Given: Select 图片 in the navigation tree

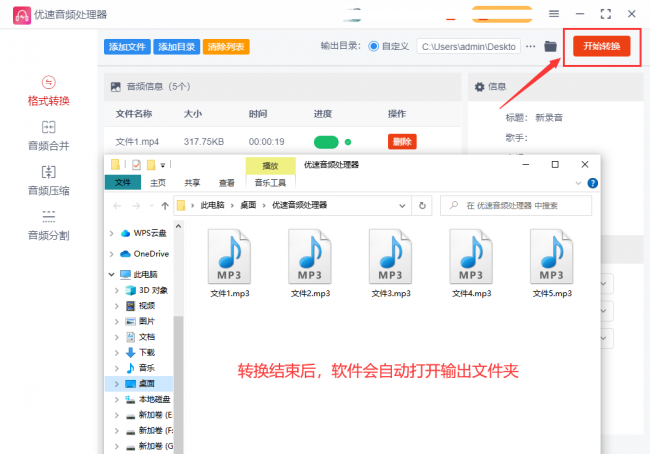Looking at the screenshot, I should click(x=146, y=321).
